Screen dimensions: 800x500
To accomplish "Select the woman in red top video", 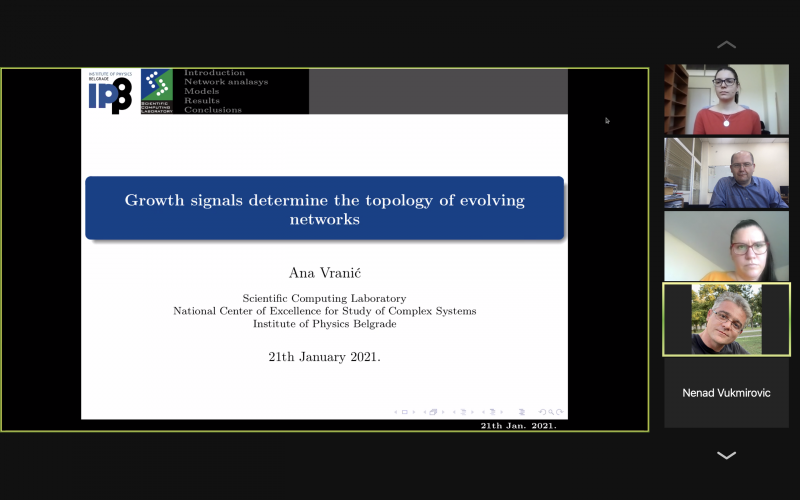I will pyautogui.click(x=726, y=100).
